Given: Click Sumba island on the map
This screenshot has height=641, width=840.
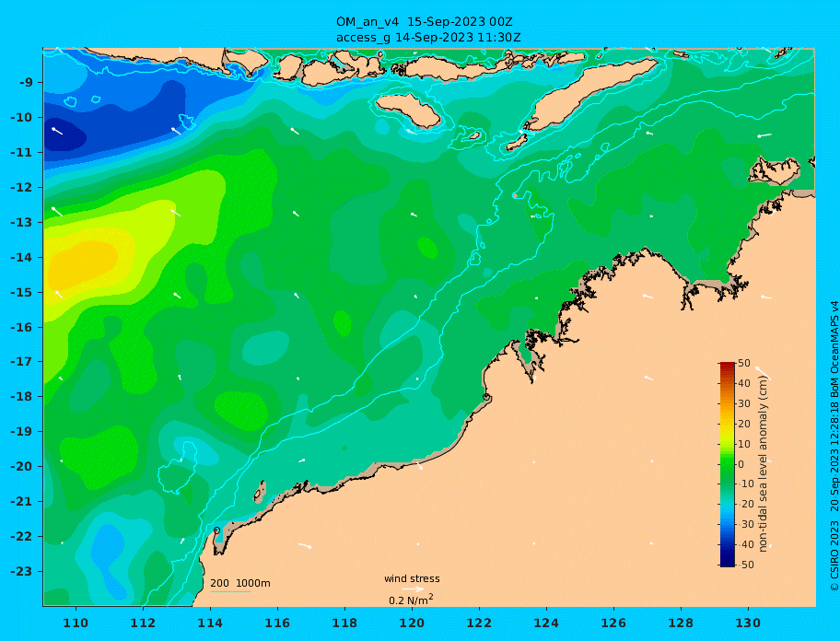Looking at the screenshot, I should pos(408,111).
